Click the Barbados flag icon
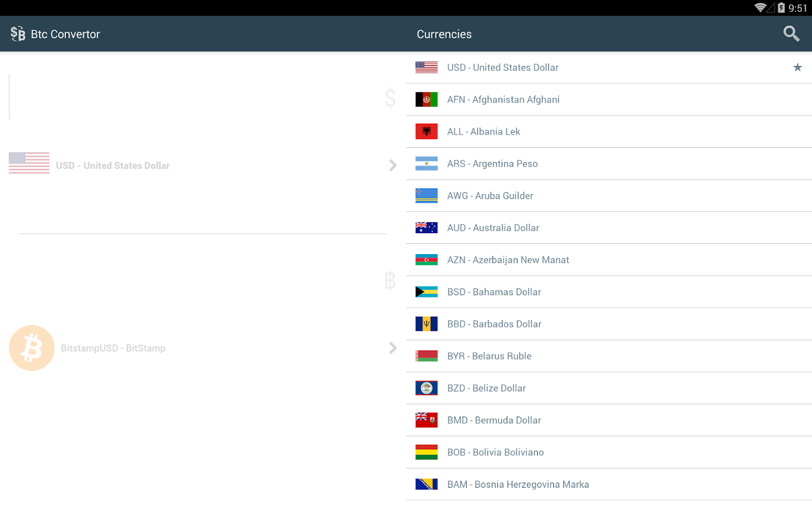The image size is (812, 508). [x=426, y=324]
